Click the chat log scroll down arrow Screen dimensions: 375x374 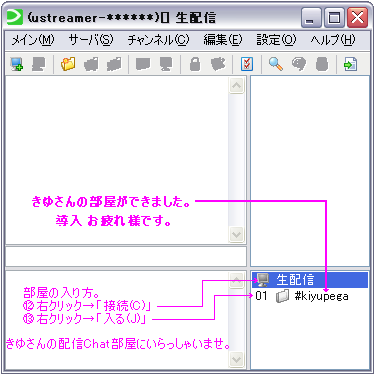[237, 234]
